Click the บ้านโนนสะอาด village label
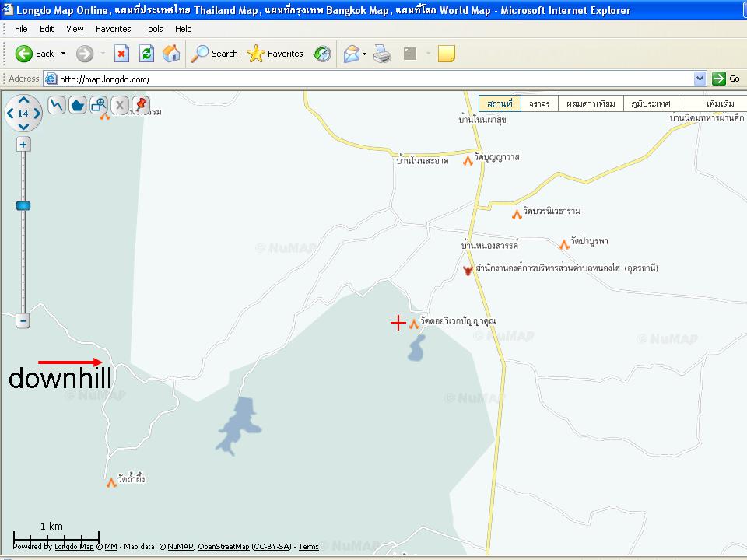The height and width of the screenshot is (560, 747). click(422, 160)
